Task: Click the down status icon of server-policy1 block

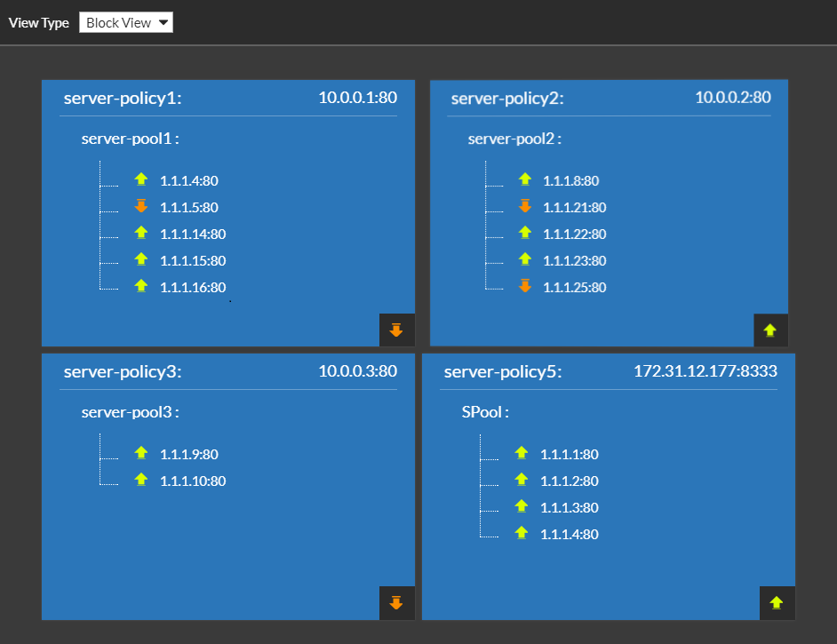Action: pos(396,330)
